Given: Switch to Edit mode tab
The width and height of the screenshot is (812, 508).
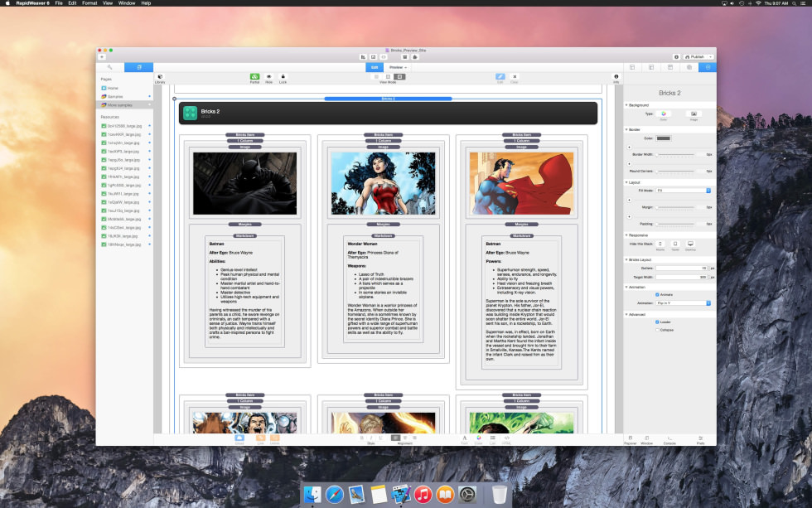Looking at the screenshot, I should pos(375,67).
